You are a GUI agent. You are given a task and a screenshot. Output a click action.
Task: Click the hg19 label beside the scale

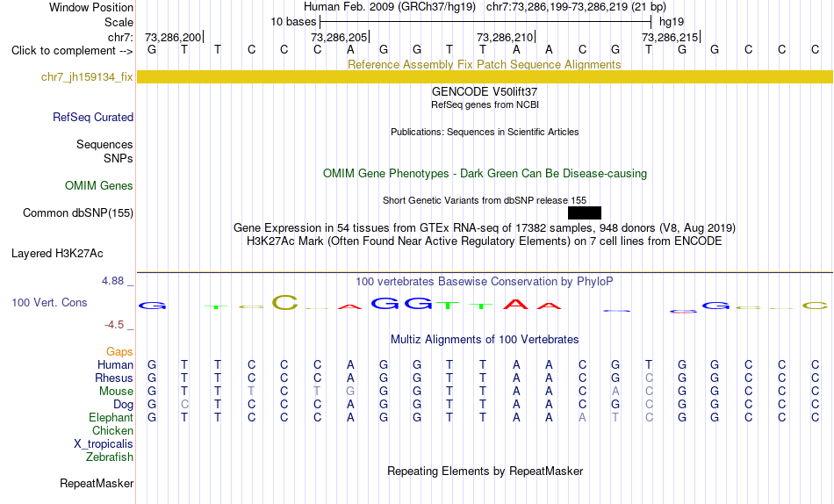672,22
